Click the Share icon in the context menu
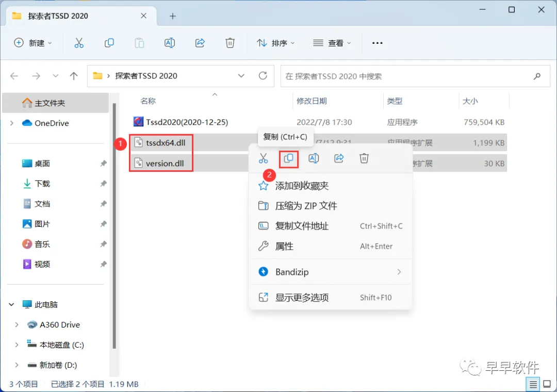Screen dimensions: 557x392 pyautogui.click(x=339, y=158)
